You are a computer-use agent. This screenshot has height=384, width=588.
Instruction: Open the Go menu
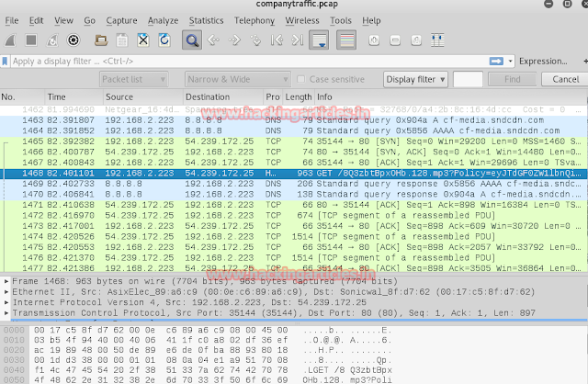point(90,20)
